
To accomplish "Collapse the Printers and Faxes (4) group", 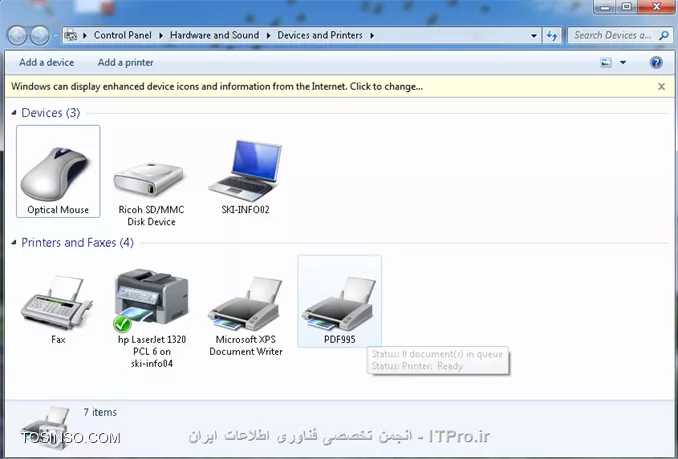I will (x=14, y=242).
